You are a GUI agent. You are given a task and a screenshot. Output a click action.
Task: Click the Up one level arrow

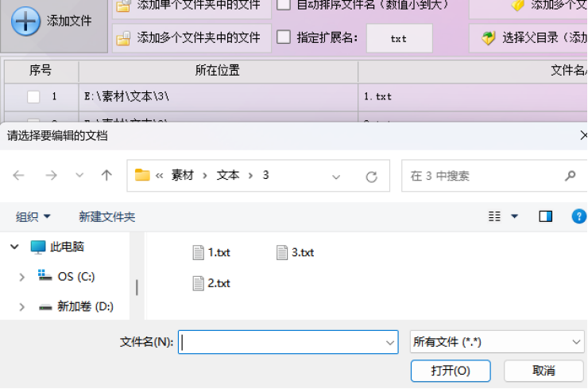[x=106, y=175]
